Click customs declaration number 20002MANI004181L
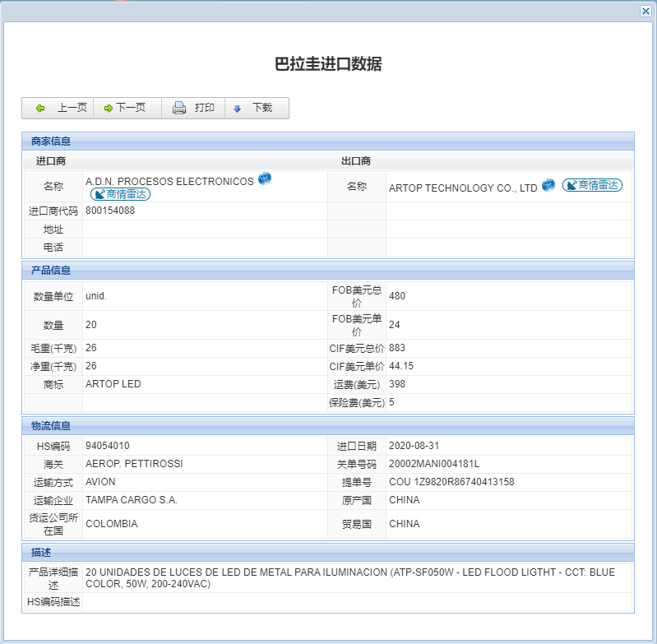Image resolution: width=657 pixels, height=644 pixels. click(434, 464)
